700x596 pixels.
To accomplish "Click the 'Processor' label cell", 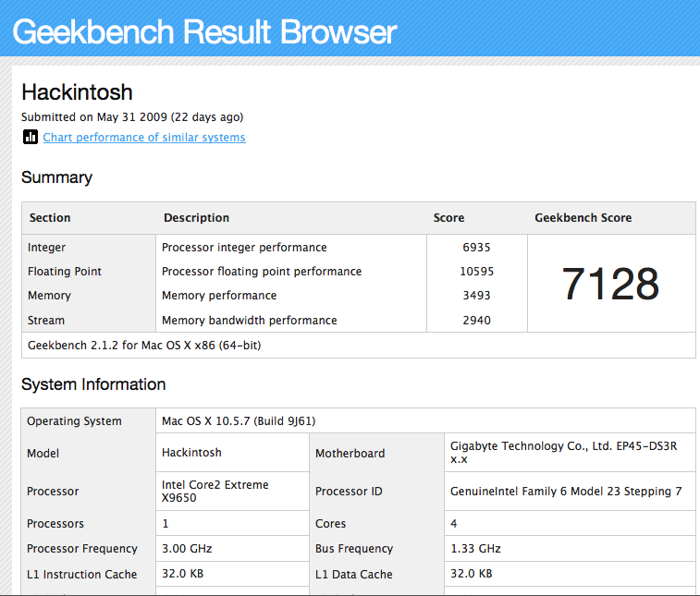I will [x=53, y=492].
